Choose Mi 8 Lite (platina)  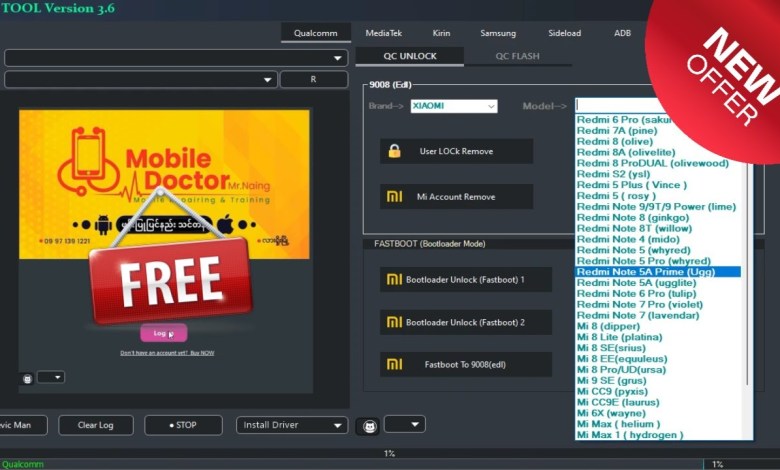pos(619,337)
